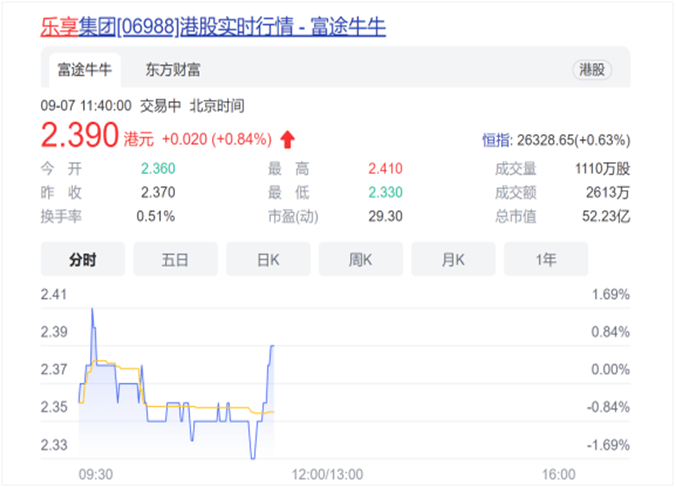Click the blue price line peak near 2.41
Image resolution: width=676 pixels, height=487 pixels.
pos(92,309)
